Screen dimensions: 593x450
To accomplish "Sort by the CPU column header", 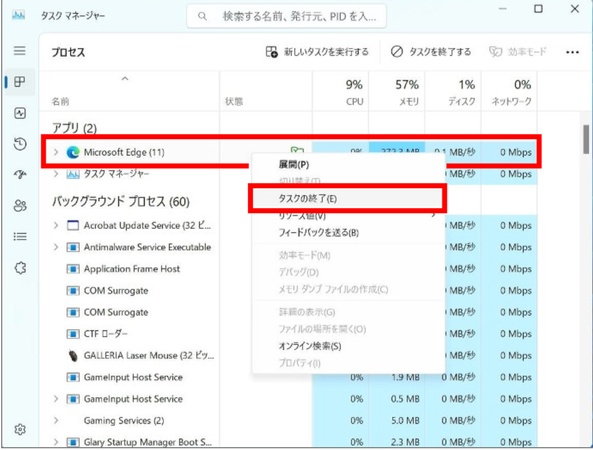I will (x=340, y=92).
